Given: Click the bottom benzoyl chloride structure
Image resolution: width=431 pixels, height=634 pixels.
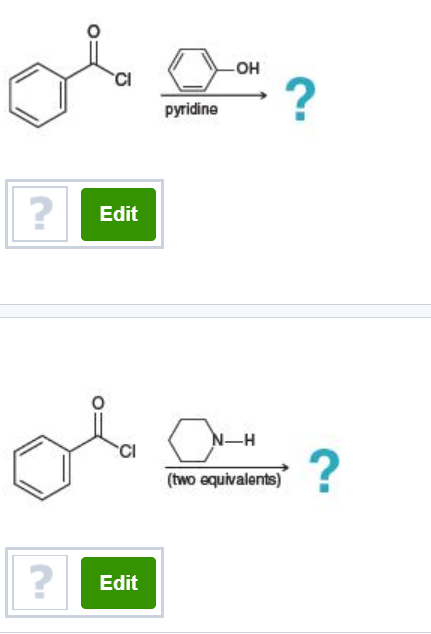Looking at the screenshot, I should tap(75, 448).
